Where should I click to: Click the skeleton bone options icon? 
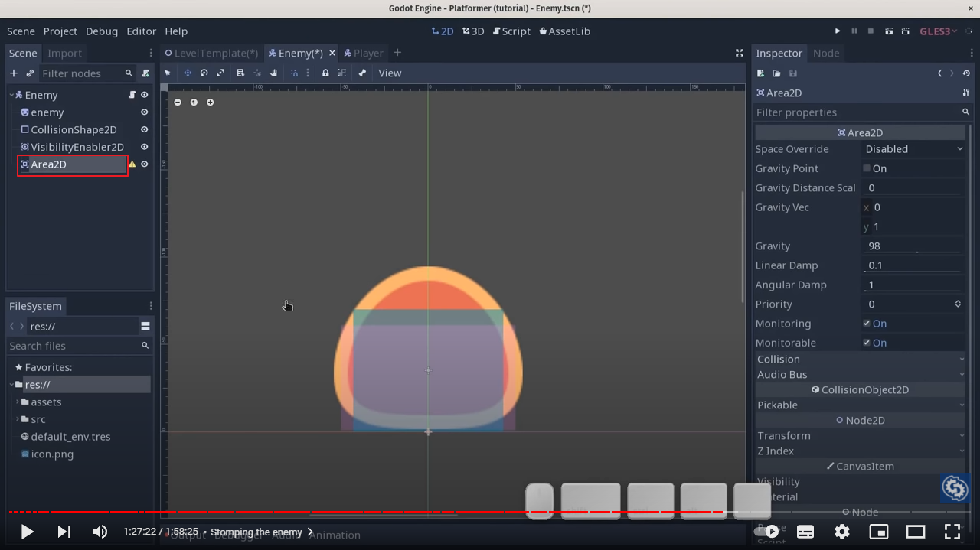(362, 73)
